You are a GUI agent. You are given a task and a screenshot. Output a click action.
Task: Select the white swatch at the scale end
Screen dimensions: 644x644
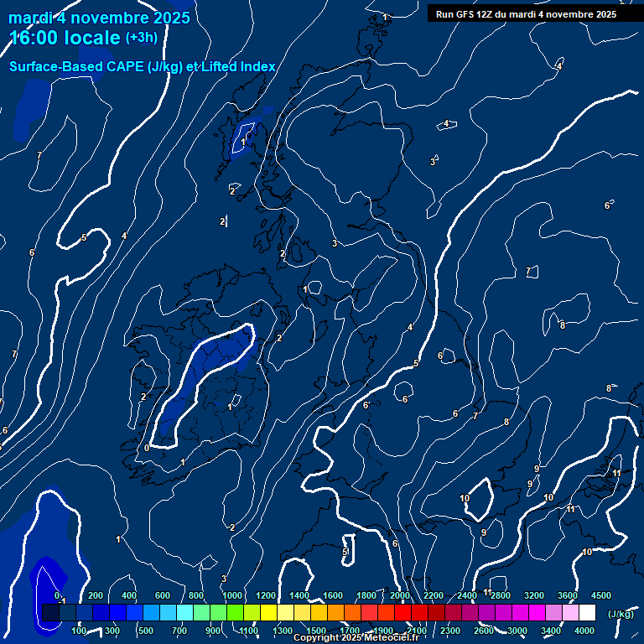tap(587, 612)
